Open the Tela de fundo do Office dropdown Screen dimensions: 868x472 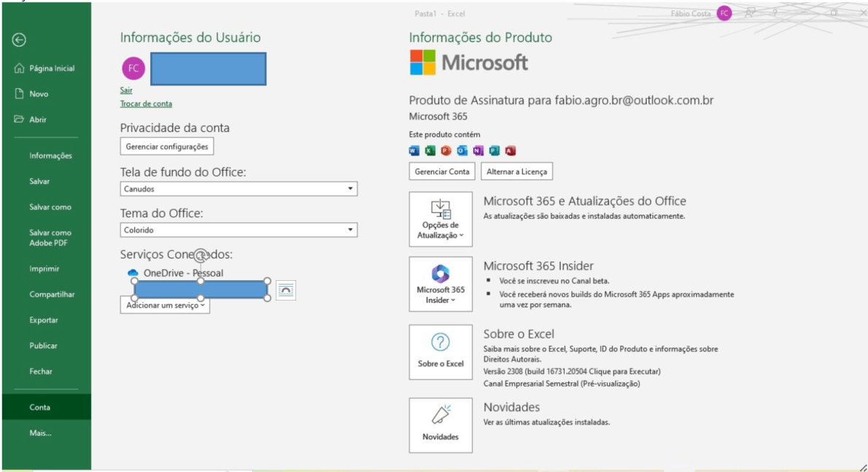coord(239,189)
